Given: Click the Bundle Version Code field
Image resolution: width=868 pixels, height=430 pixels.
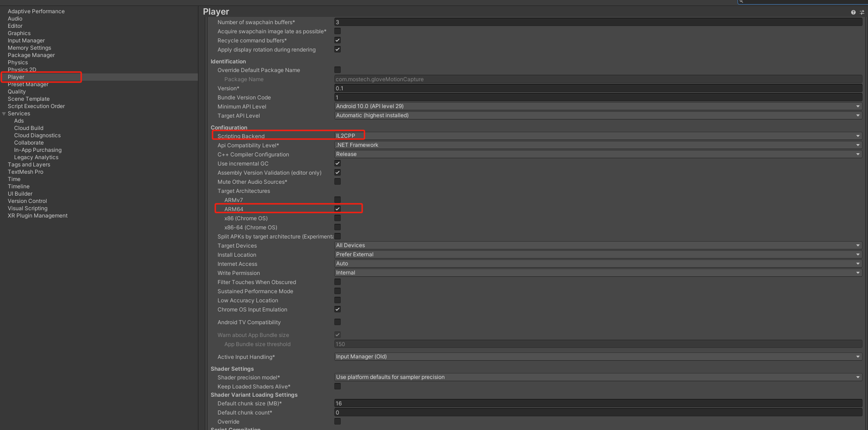Looking at the screenshot, I should point(598,97).
